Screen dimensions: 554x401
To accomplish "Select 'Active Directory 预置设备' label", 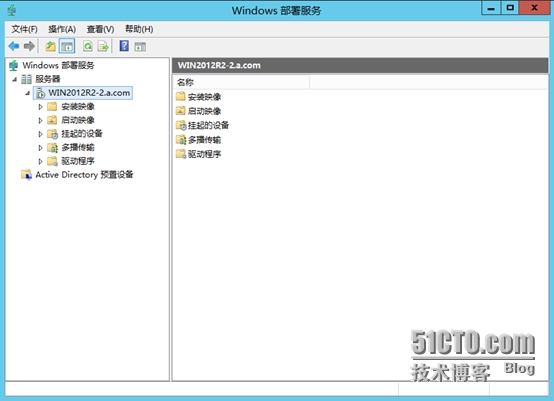I will [x=84, y=175].
